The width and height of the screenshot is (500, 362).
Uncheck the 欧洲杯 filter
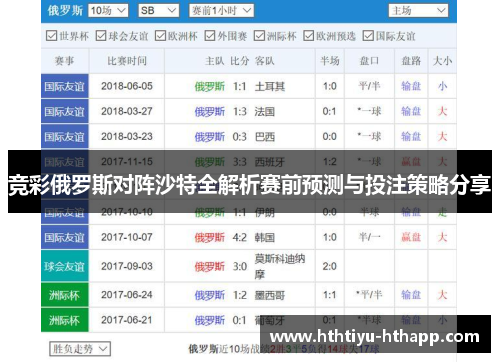pyautogui.click(x=160, y=35)
